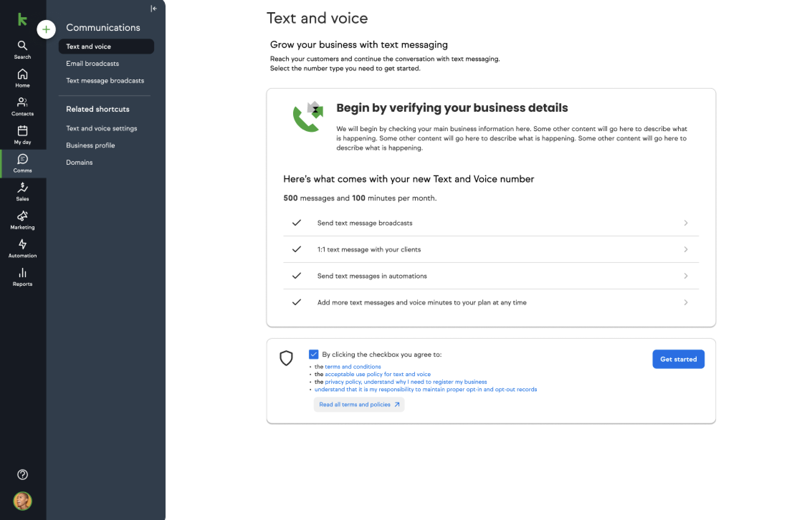Click the help question mark icon
The height and width of the screenshot is (520, 812).
point(22,475)
